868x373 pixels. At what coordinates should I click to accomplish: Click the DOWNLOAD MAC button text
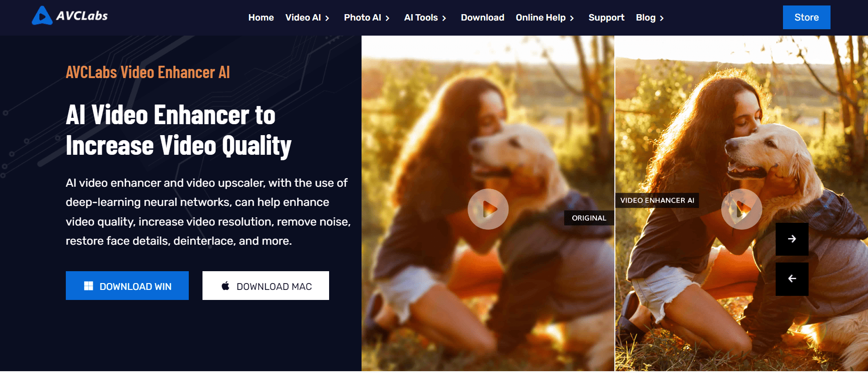pos(274,287)
